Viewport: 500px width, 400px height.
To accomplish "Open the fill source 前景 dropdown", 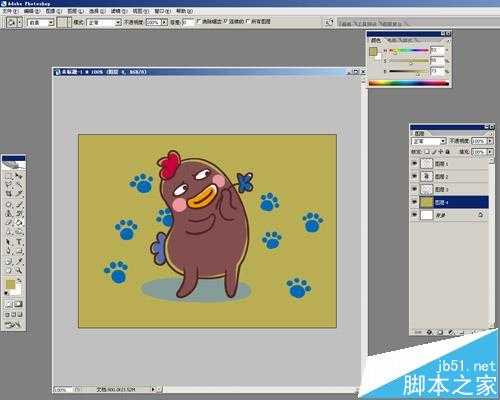I will tap(51, 23).
